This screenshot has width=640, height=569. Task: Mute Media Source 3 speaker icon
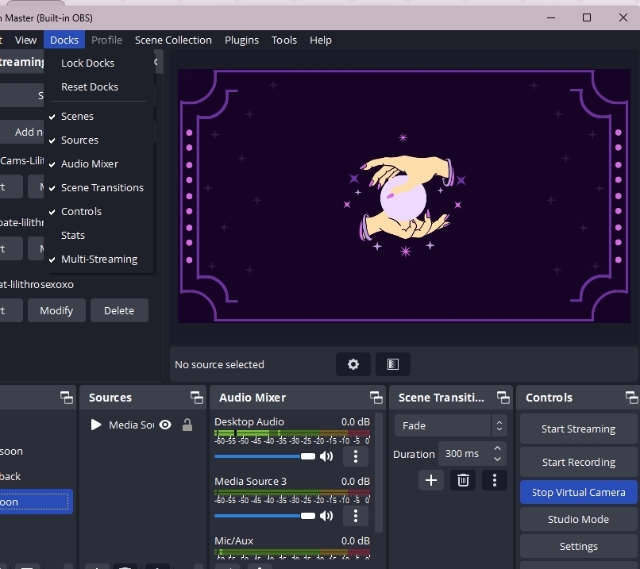pyautogui.click(x=326, y=516)
